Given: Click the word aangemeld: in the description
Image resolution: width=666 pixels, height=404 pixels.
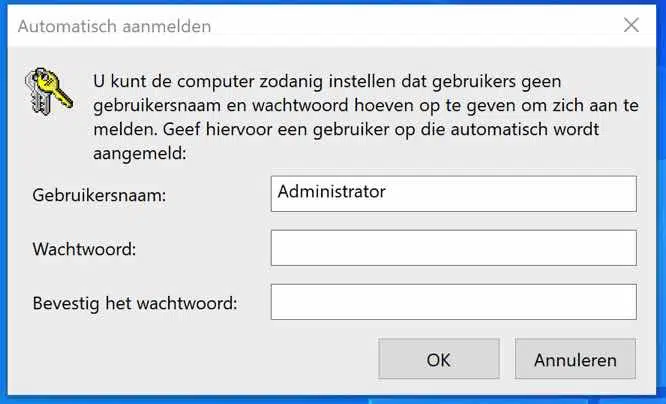Looking at the screenshot, I should [140, 153].
